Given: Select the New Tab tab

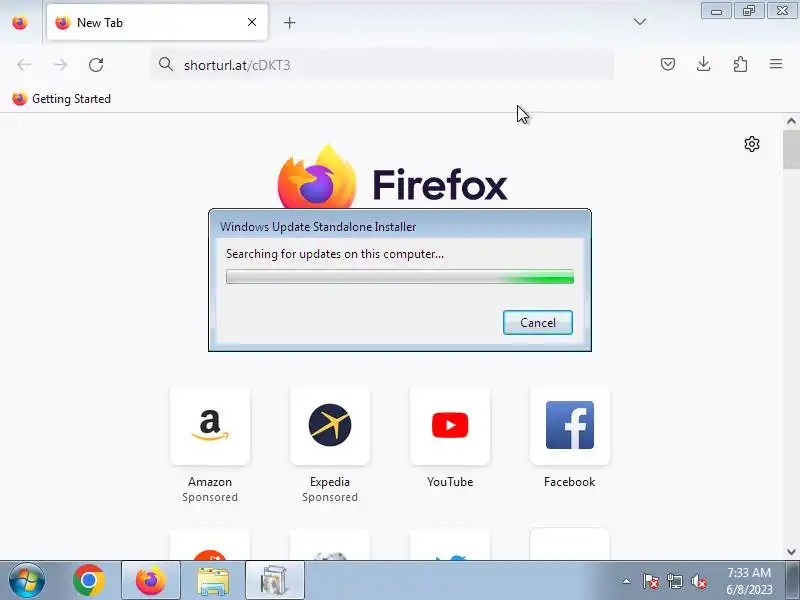Looking at the screenshot, I should pos(157,22).
